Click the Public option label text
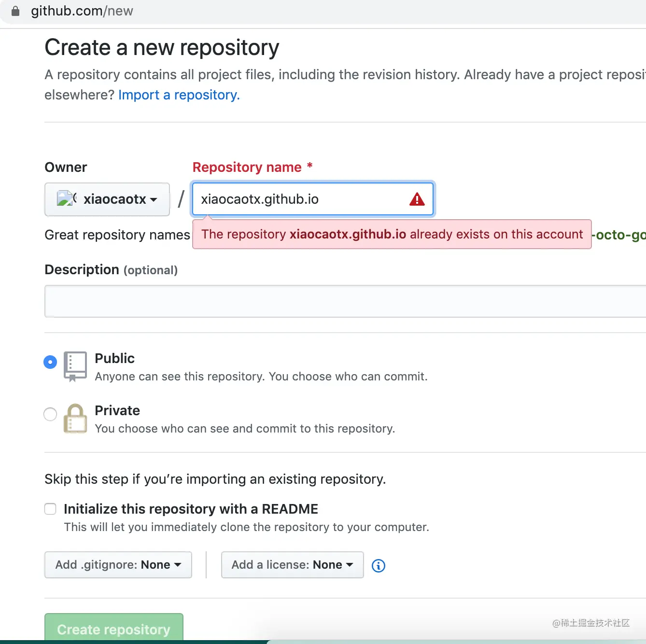 tap(115, 358)
